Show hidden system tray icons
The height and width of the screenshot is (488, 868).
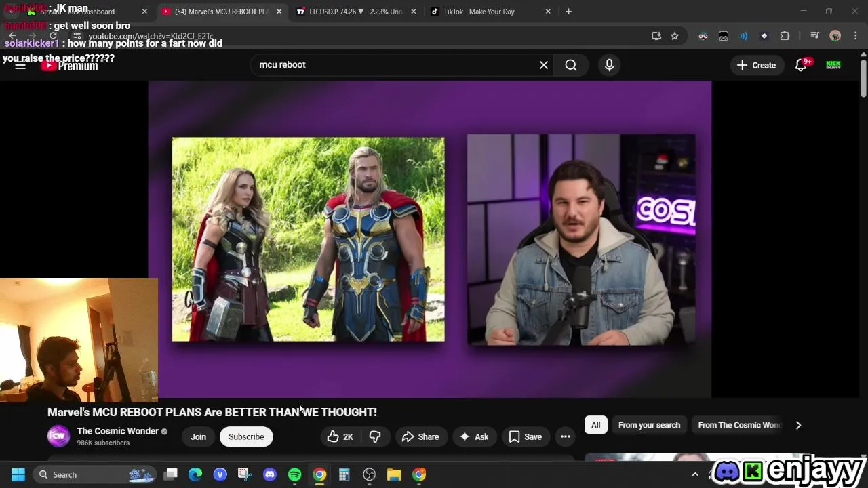pos(694,474)
